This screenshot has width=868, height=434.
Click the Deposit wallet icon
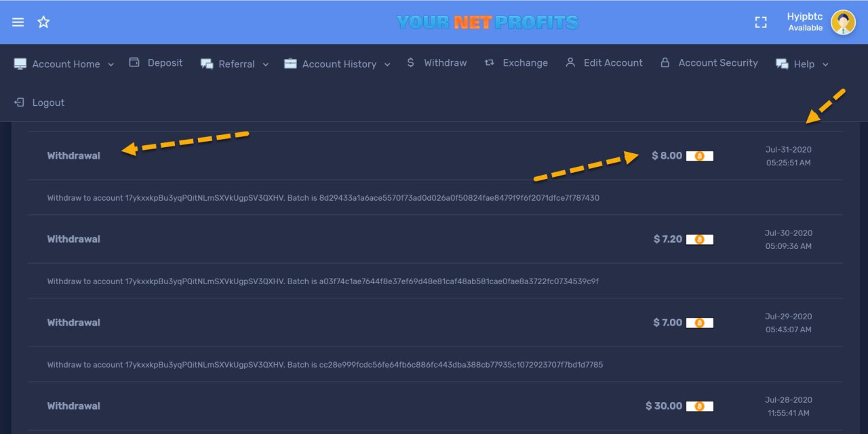coord(134,62)
